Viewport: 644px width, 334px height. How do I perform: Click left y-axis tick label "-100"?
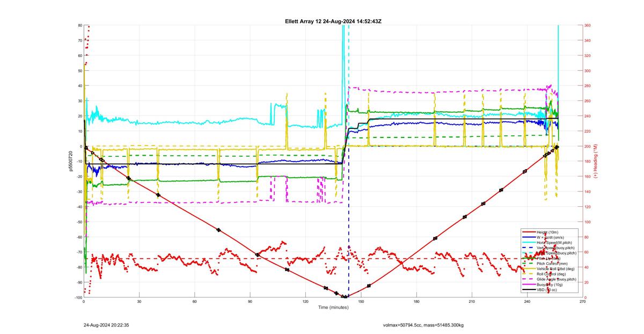(x=77, y=297)
